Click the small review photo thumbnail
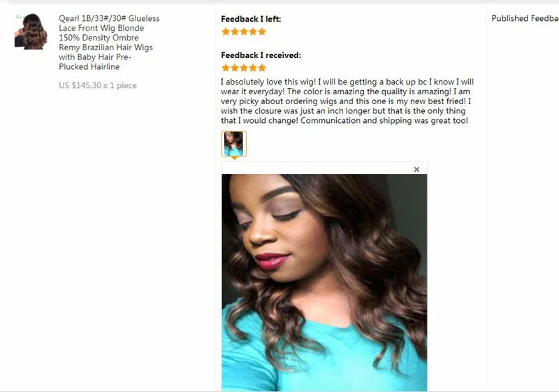Screen dimensions: 559x392 click(x=234, y=144)
